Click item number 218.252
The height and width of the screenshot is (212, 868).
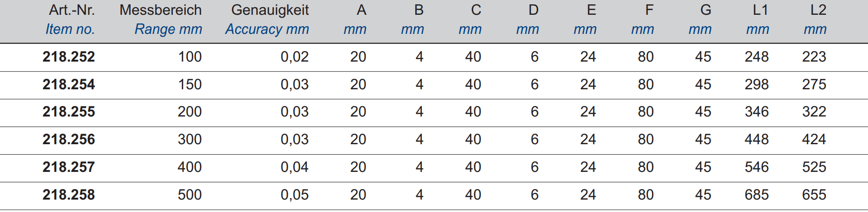pos(69,57)
